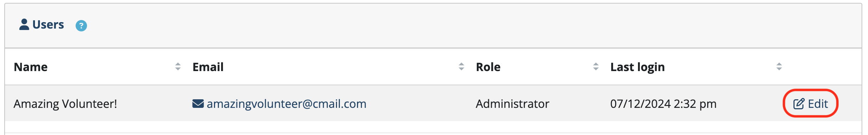Click the person icon beside Users
The image size is (868, 135).
coord(24,24)
